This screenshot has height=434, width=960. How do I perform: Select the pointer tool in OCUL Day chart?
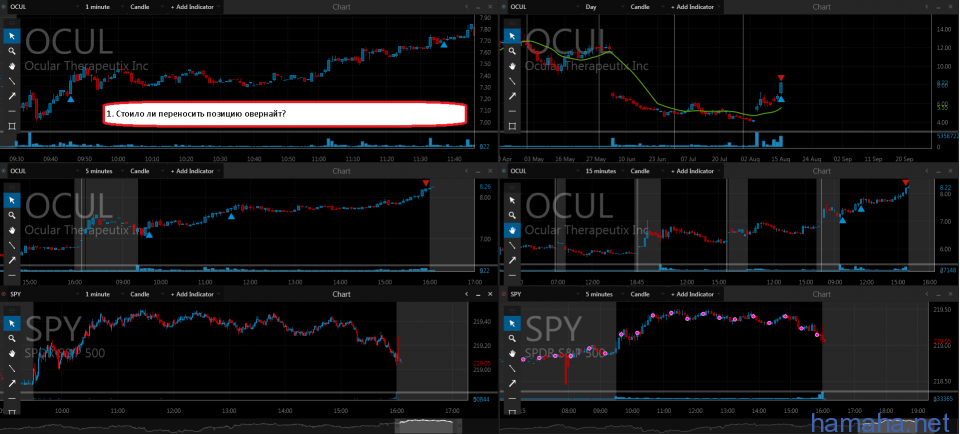[x=512, y=36]
